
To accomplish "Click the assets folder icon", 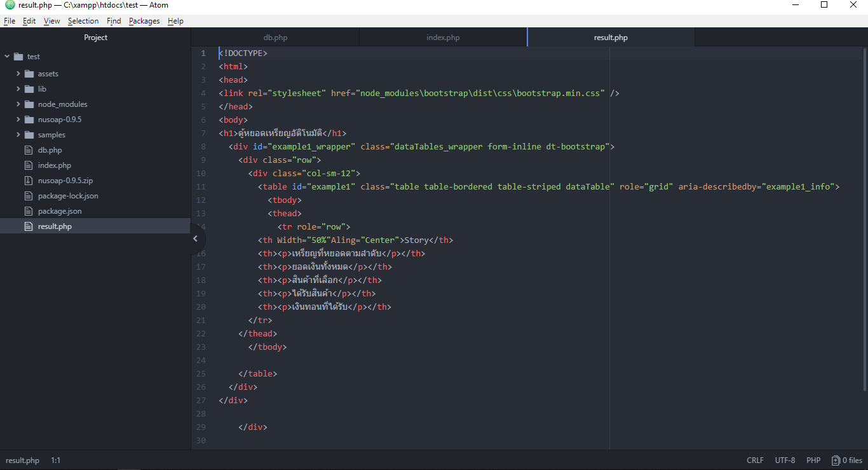I will [x=29, y=74].
